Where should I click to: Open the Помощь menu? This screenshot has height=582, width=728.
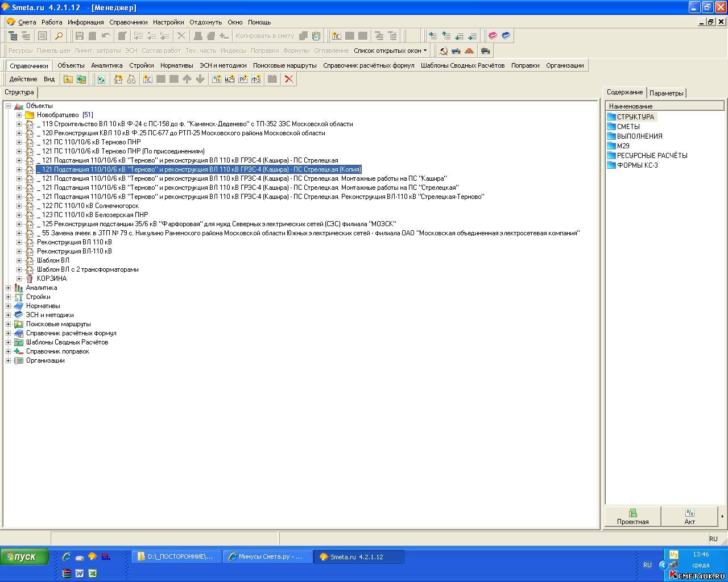[259, 22]
